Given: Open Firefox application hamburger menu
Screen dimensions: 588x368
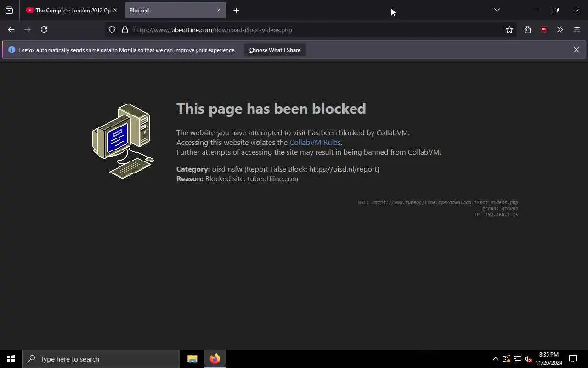Looking at the screenshot, I should (x=577, y=30).
